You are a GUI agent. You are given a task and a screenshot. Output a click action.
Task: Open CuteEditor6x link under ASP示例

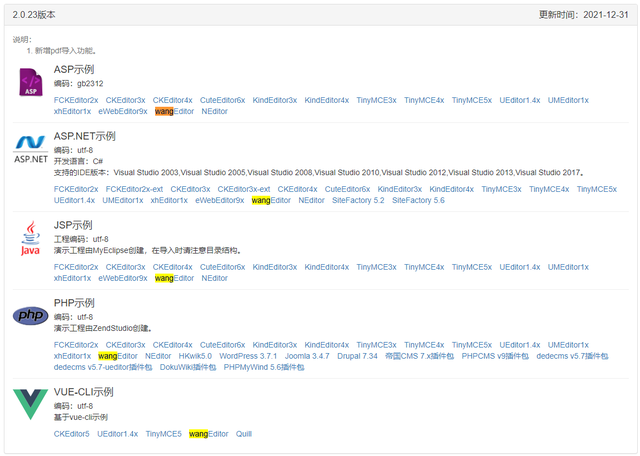pos(222,100)
